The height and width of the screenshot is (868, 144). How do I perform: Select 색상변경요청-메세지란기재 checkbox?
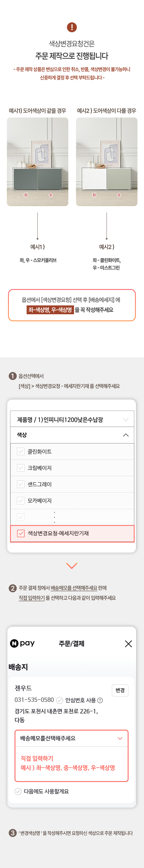pos(21,533)
